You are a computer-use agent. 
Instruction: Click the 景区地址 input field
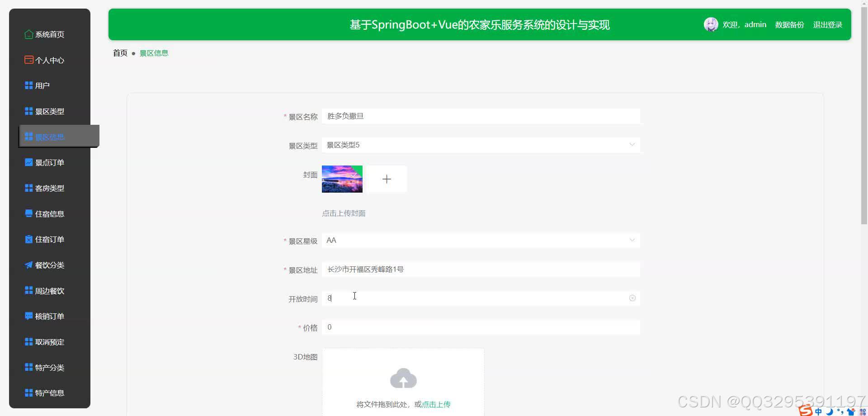[x=481, y=269]
